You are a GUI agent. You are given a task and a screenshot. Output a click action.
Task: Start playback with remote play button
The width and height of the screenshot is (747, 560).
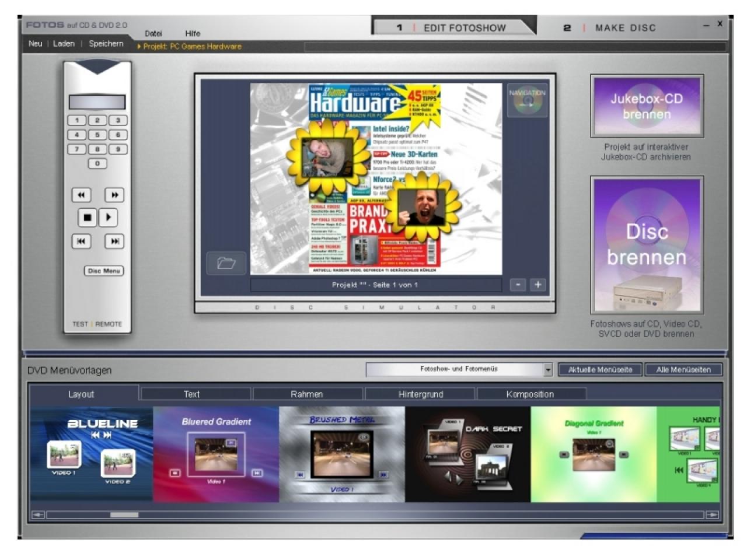point(108,218)
